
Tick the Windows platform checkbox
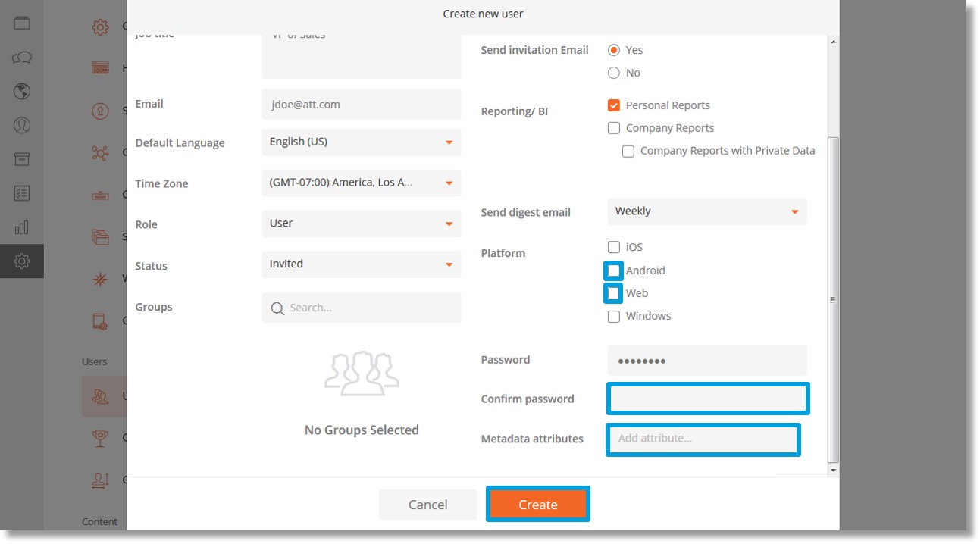tap(614, 316)
